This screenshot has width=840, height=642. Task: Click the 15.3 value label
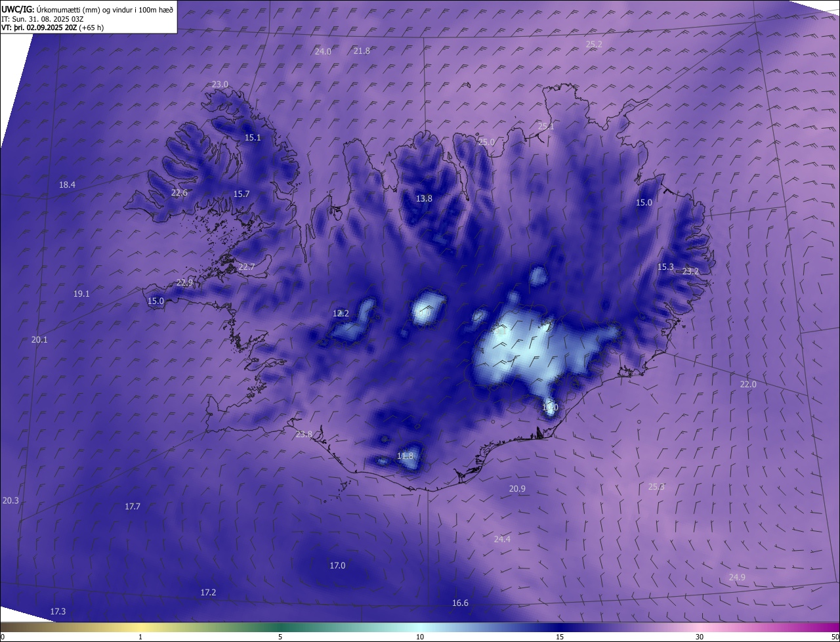tap(665, 267)
